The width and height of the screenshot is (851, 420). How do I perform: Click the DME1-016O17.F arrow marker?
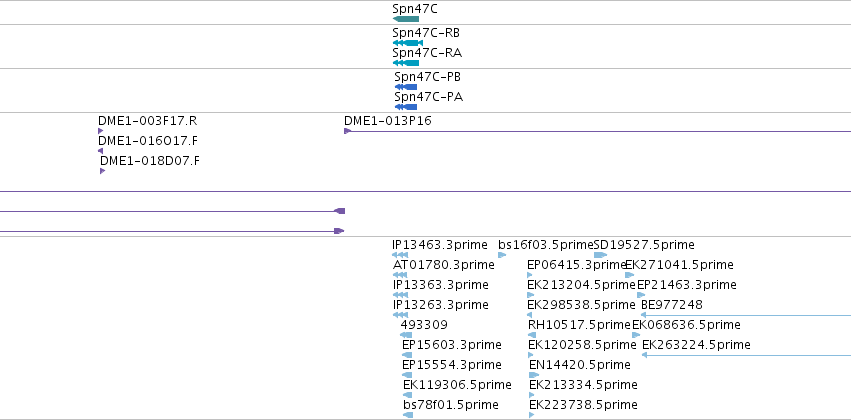100,151
